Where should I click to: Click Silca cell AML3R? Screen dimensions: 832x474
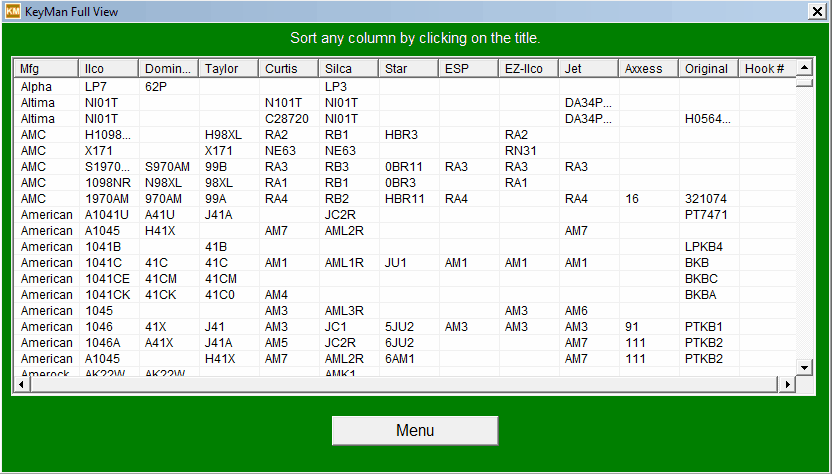tap(344, 311)
